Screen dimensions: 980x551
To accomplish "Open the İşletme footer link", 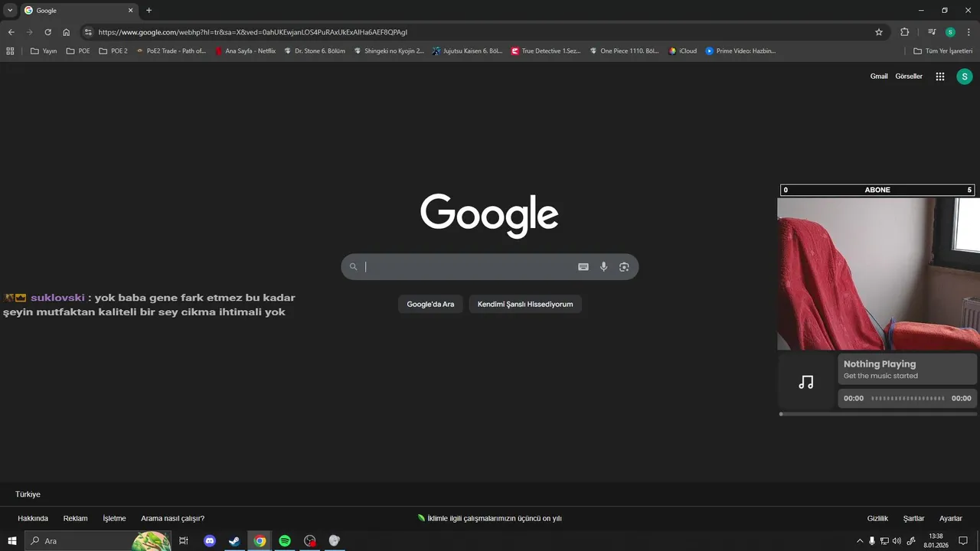I will 114,518.
